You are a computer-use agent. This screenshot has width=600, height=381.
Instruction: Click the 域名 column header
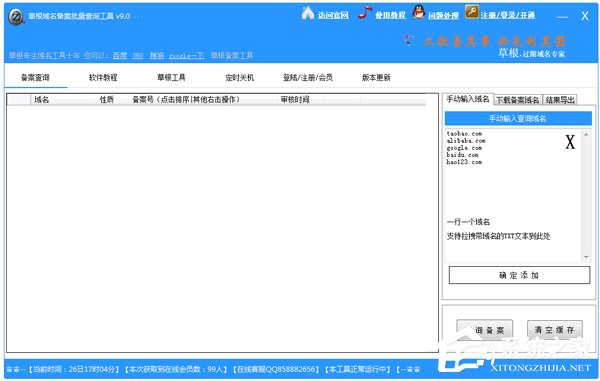click(x=64, y=99)
